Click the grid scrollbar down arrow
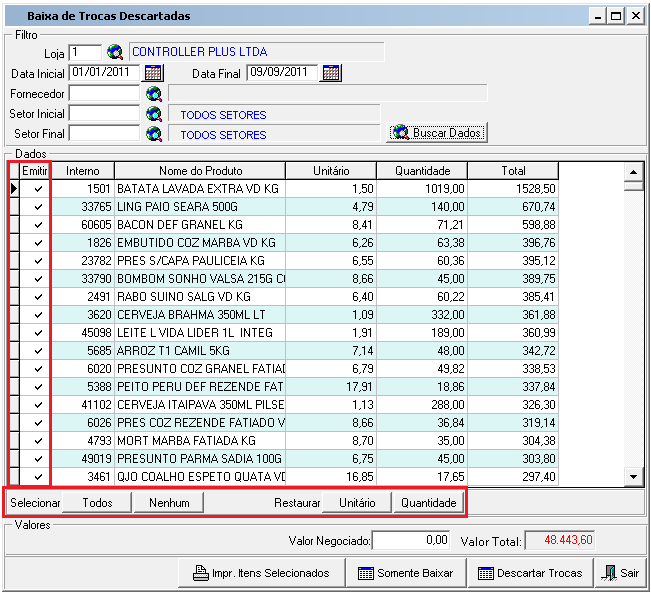 [x=634, y=477]
